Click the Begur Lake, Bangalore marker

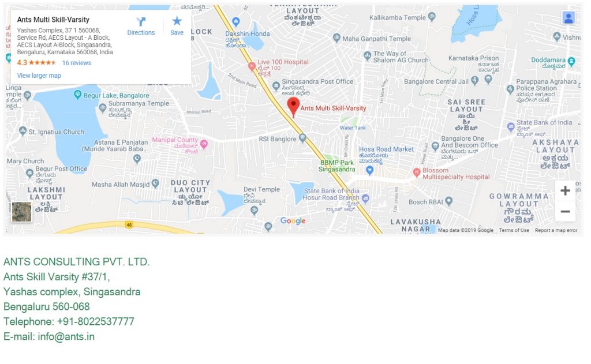78,94
